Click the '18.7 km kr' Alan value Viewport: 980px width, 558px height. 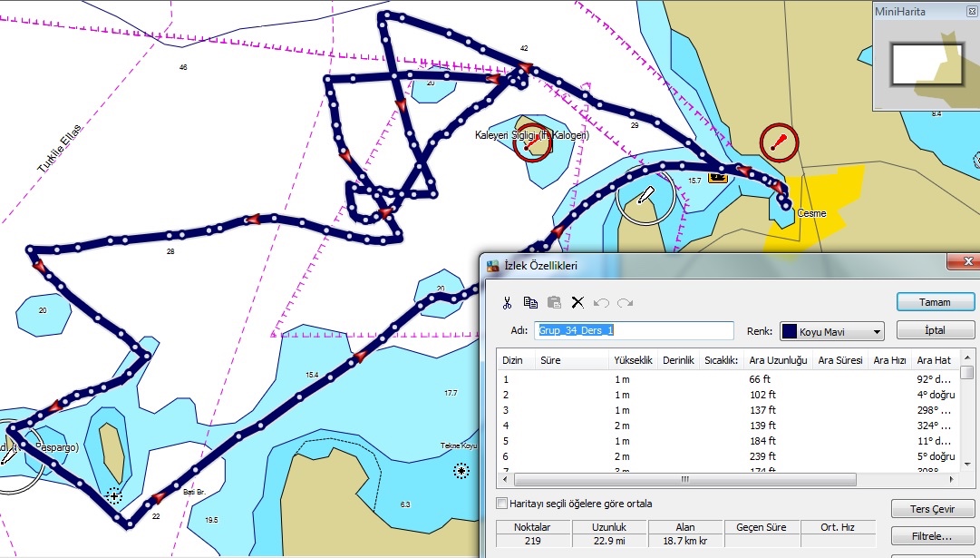coord(685,541)
